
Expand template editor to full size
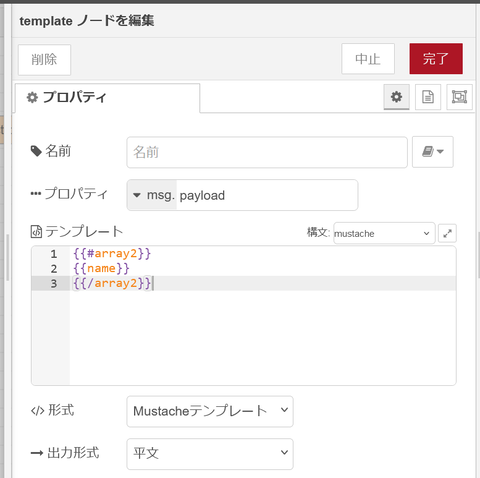[447, 233]
